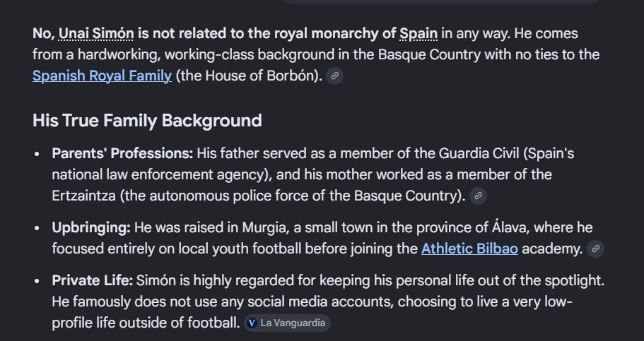Click the words Guardia Civil in the text
The image size is (644, 341).
(x=479, y=153)
